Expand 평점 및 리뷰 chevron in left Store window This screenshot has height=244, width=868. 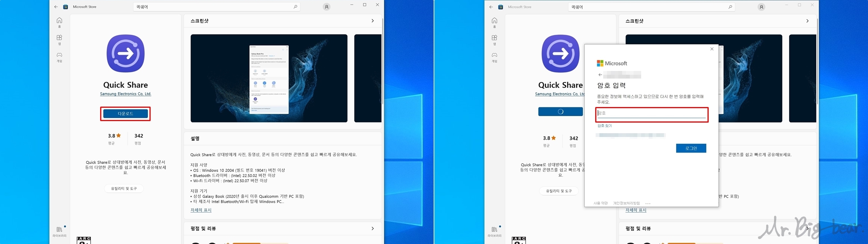click(x=373, y=228)
